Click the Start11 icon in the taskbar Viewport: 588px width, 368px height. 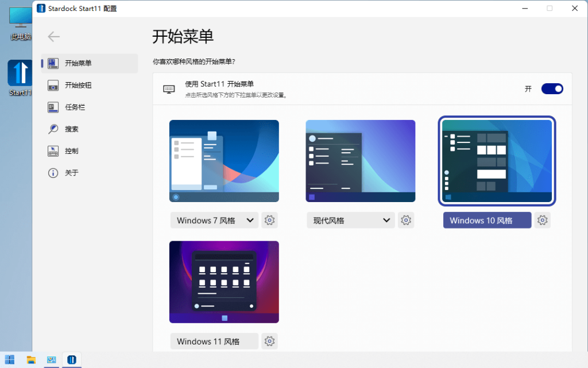[71, 359]
